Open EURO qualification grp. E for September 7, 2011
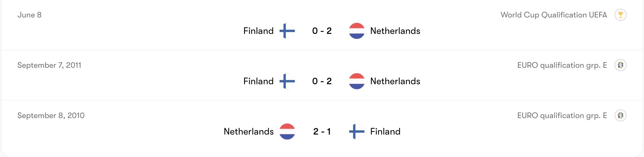The width and height of the screenshot is (644, 157). pyautogui.click(x=562, y=65)
